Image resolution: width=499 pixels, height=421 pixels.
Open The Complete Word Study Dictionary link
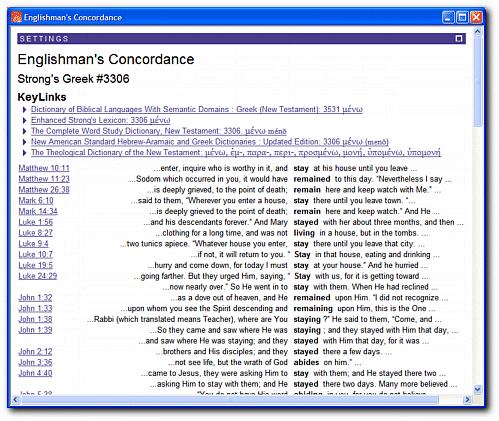click(159, 131)
